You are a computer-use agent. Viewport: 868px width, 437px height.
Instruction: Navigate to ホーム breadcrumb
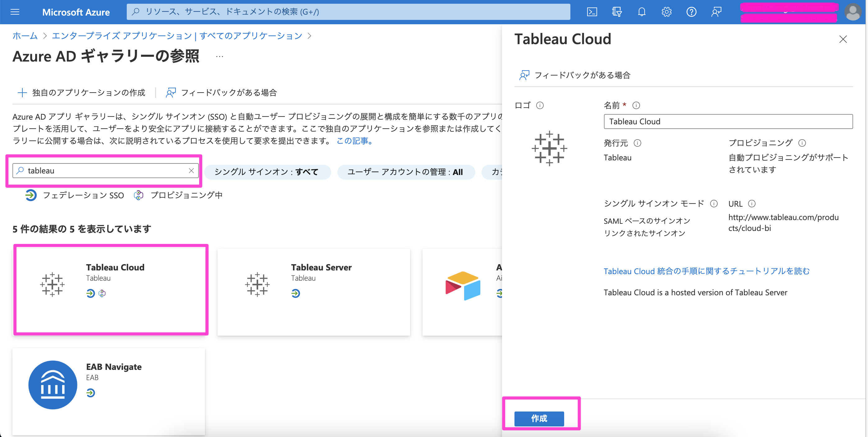[25, 36]
